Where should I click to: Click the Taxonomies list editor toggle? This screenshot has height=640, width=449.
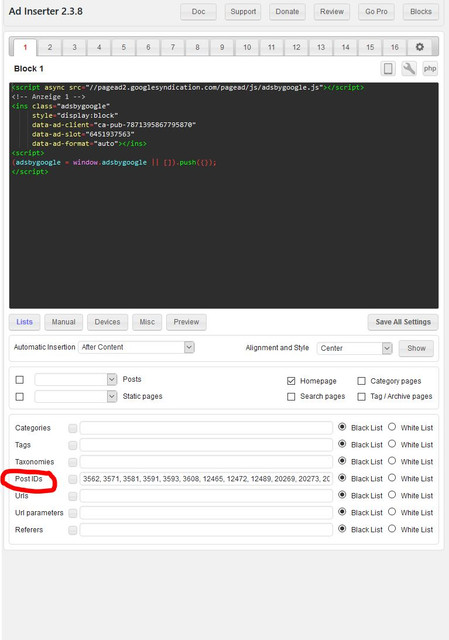tap(73, 462)
